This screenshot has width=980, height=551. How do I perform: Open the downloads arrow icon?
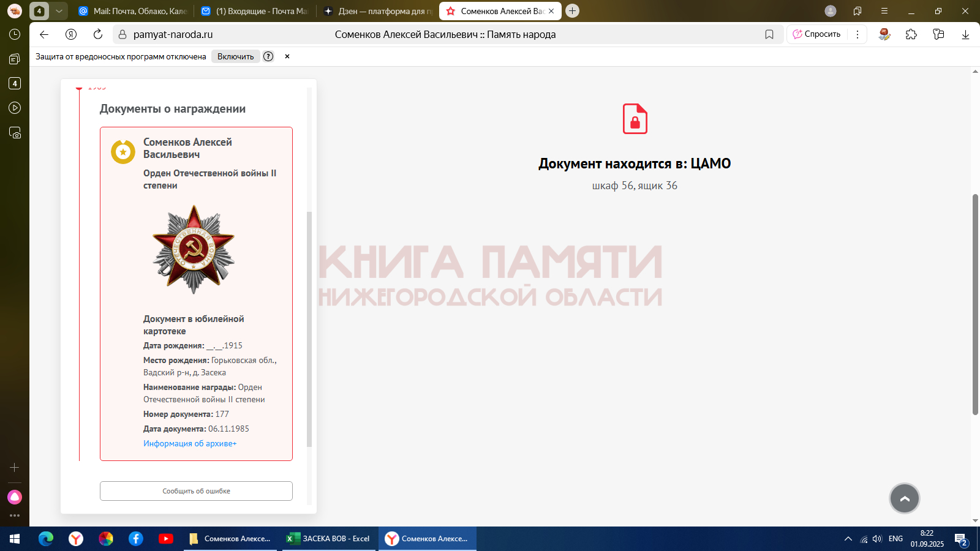tap(965, 34)
